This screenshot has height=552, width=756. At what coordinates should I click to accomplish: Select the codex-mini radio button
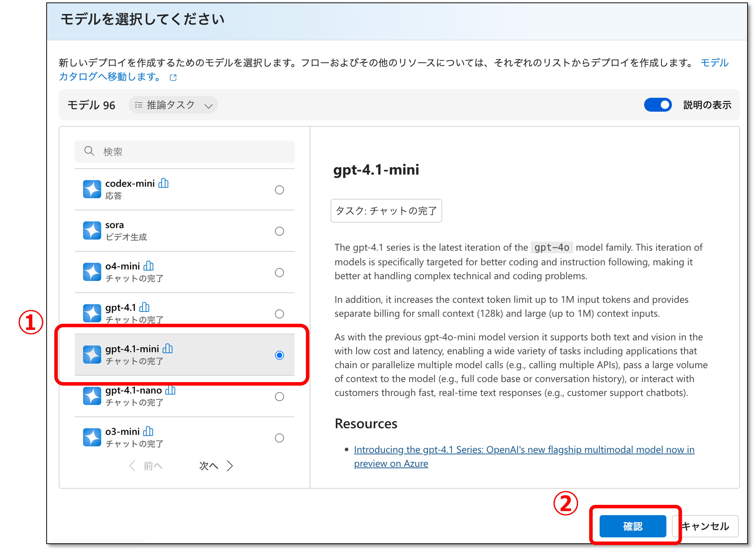click(279, 190)
